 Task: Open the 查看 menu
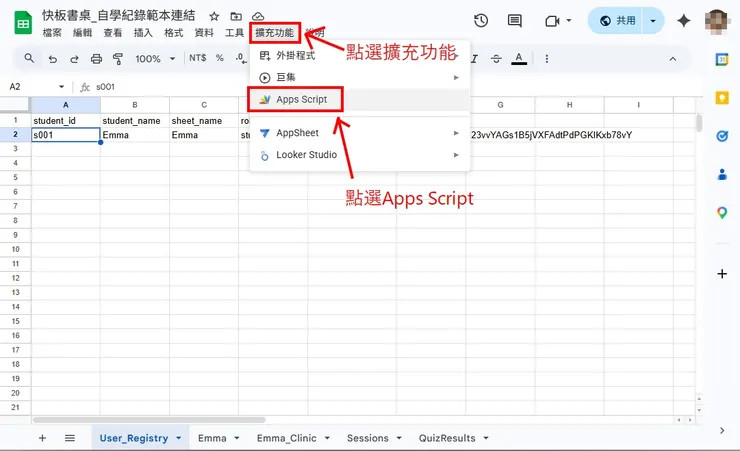coord(113,33)
